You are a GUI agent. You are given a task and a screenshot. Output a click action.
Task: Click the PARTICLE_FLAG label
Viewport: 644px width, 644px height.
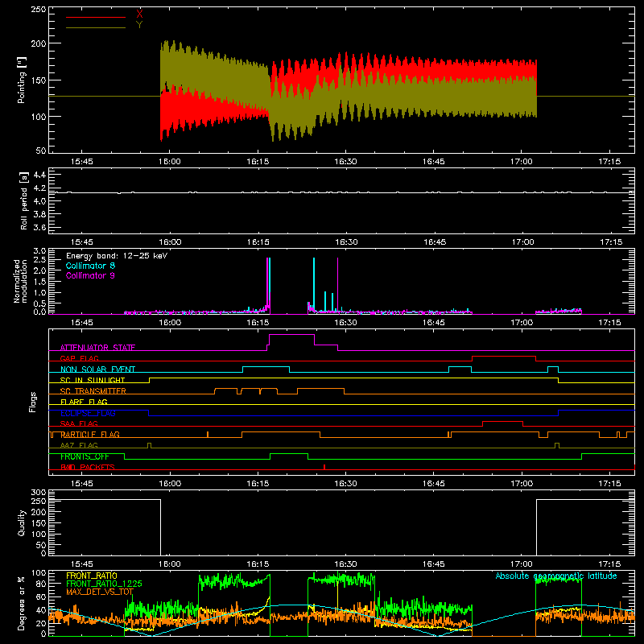[90, 435]
